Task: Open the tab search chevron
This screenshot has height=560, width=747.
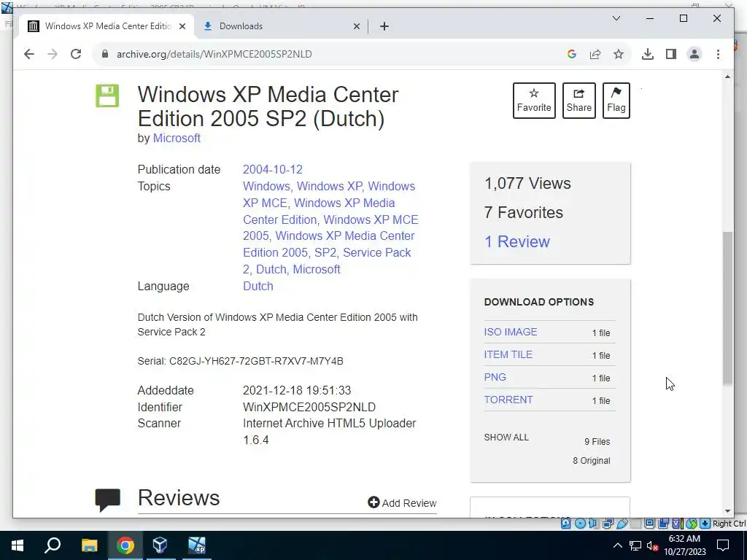Action: tap(616, 18)
